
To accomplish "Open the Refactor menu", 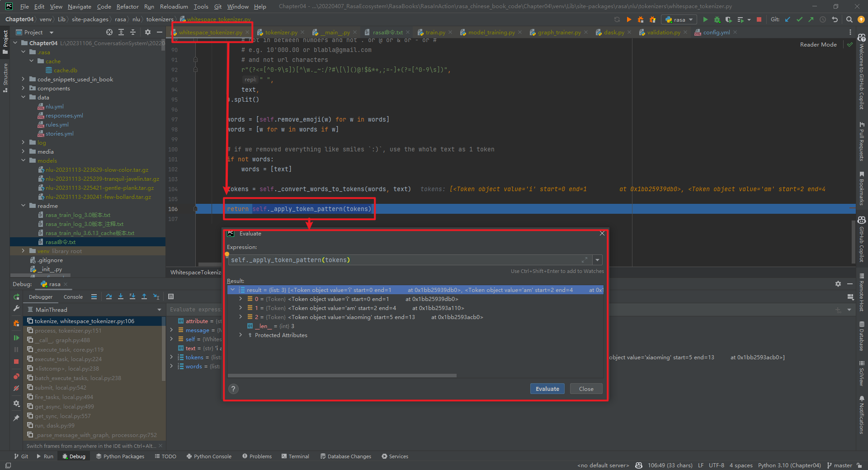I will 127,6.
